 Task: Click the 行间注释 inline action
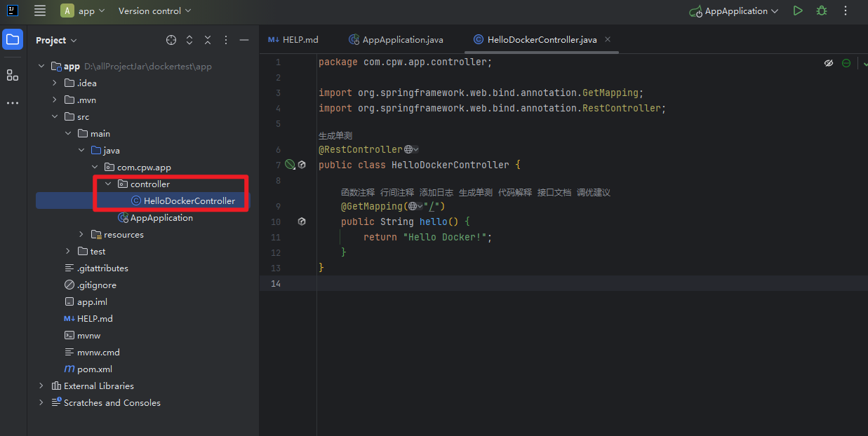point(397,192)
